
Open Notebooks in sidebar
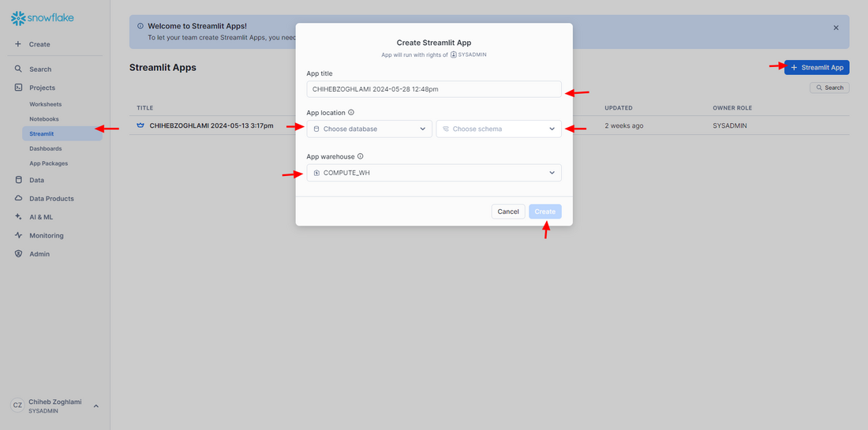(x=44, y=119)
